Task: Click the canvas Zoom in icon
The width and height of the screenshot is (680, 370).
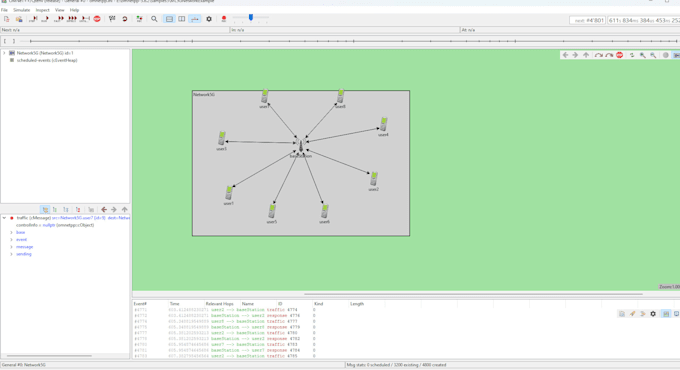Action: (x=643, y=55)
